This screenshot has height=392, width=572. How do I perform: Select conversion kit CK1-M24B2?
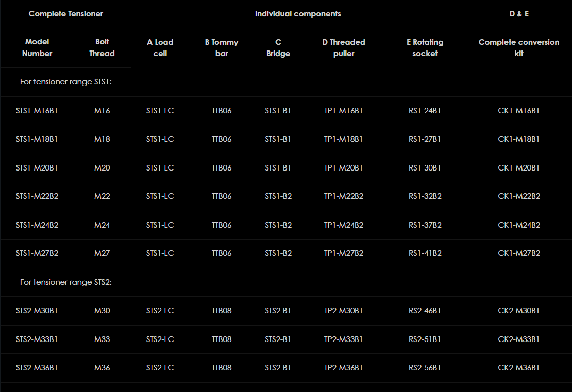click(518, 225)
